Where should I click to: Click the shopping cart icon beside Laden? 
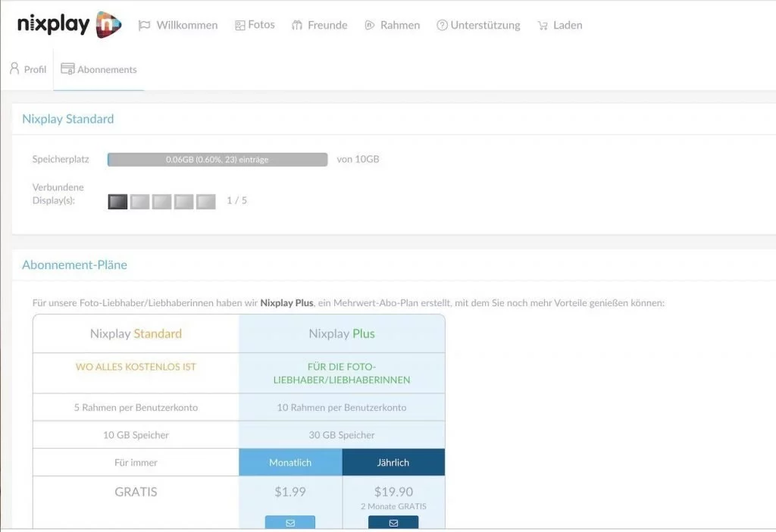tap(543, 26)
